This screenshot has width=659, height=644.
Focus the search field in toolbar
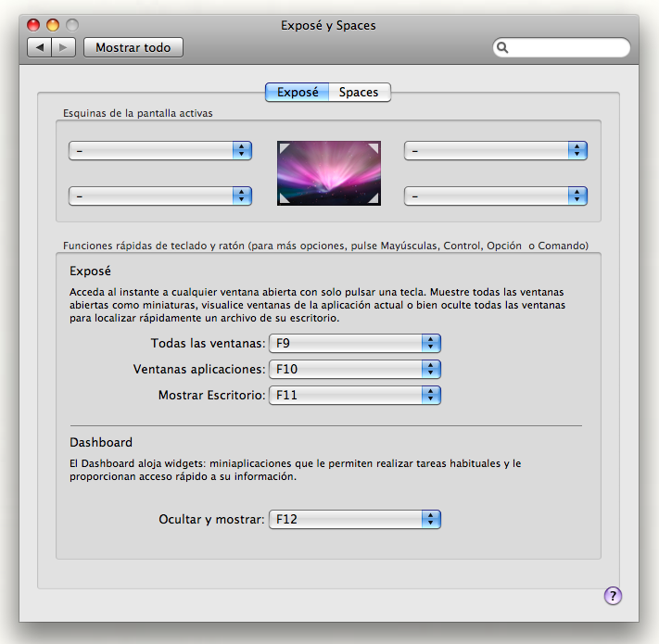click(562, 47)
